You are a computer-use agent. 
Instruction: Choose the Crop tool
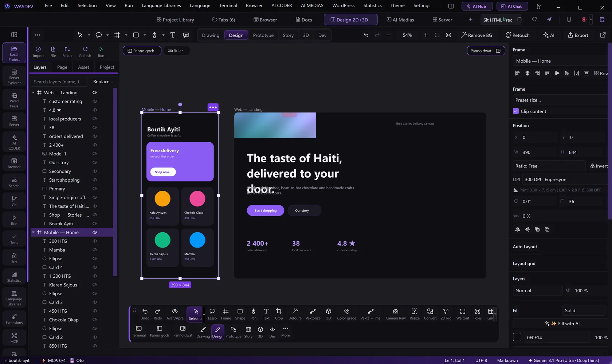tap(279, 314)
